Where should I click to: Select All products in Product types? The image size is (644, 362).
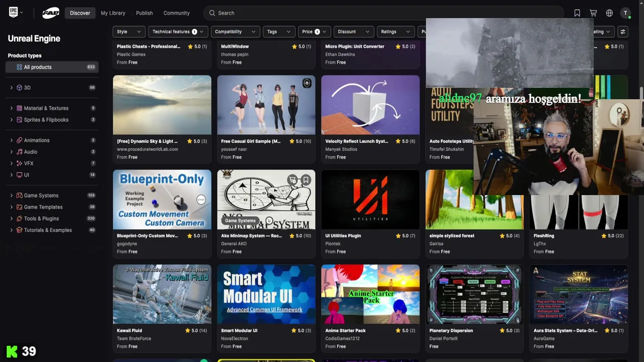52,67
